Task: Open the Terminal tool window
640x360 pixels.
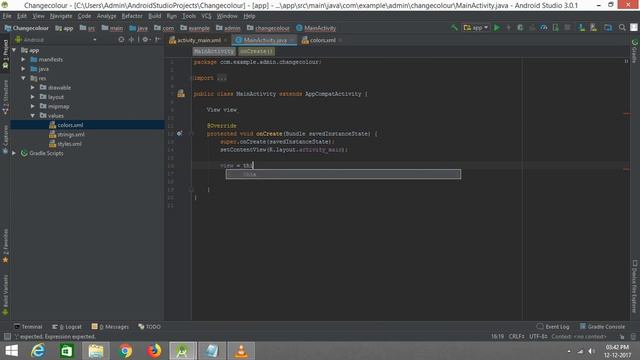Action: click(28, 327)
